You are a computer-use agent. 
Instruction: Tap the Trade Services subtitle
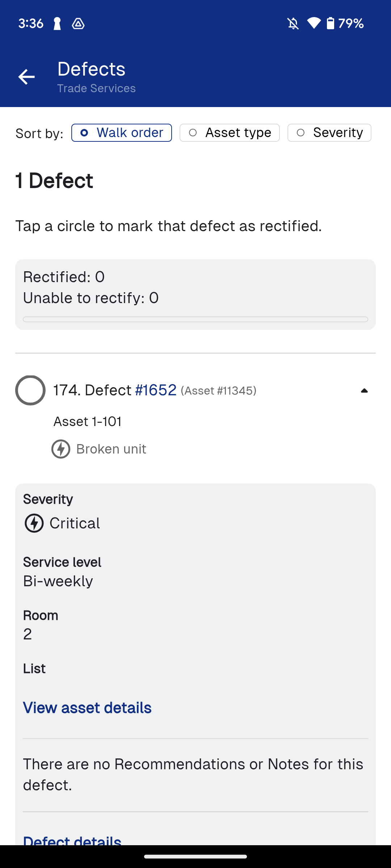[x=96, y=88]
